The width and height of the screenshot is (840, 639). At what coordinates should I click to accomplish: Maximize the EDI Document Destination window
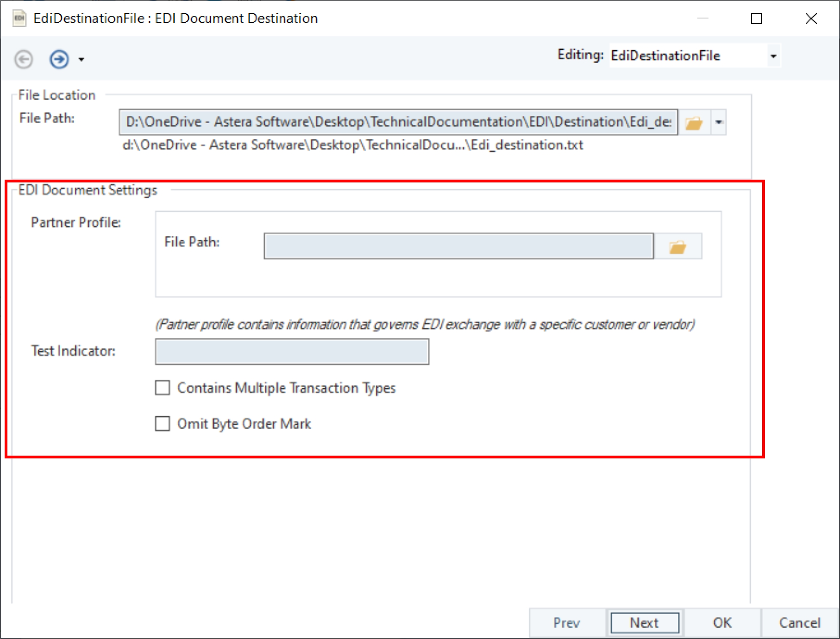757,19
